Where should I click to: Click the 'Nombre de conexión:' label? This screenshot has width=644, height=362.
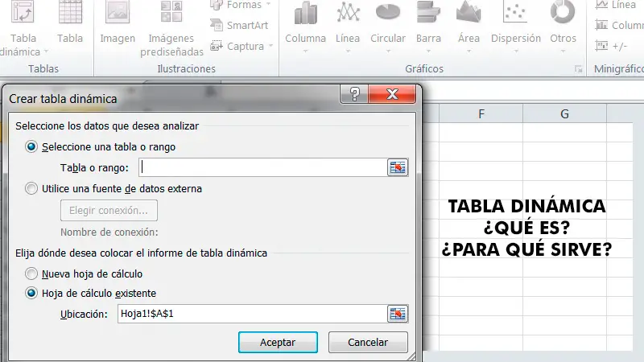point(109,232)
